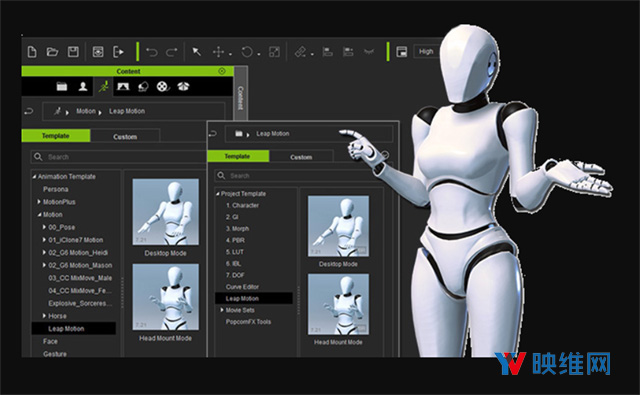Select the Animation category icon
The image size is (640, 395).
(x=103, y=87)
